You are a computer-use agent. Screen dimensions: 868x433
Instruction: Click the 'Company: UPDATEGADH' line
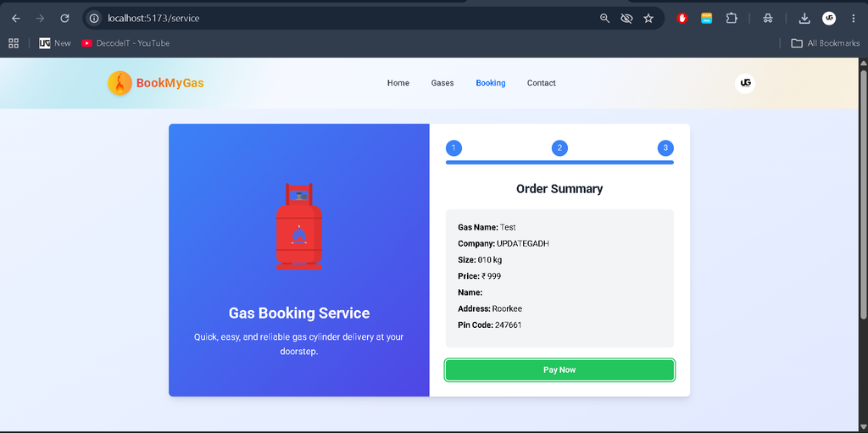[x=504, y=244]
